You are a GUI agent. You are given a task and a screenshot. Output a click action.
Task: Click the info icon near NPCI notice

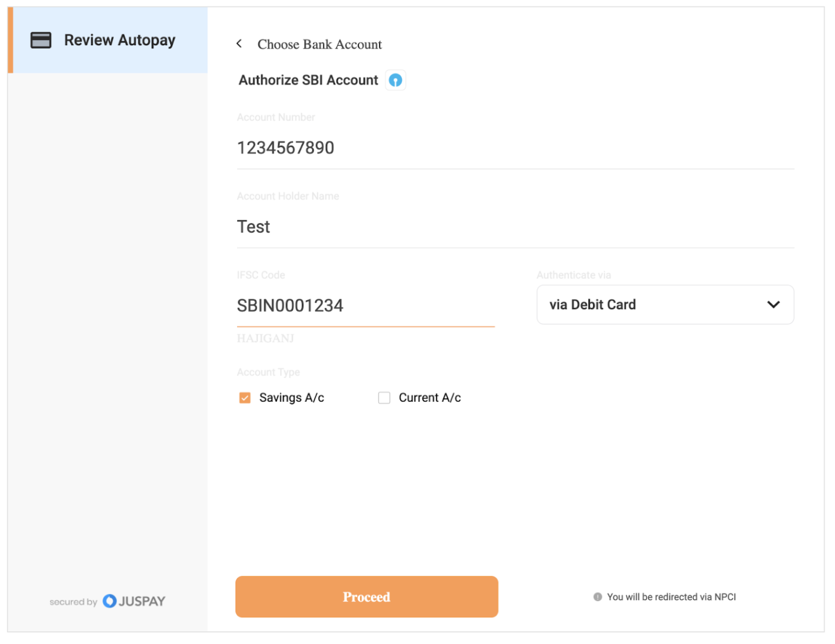(597, 597)
